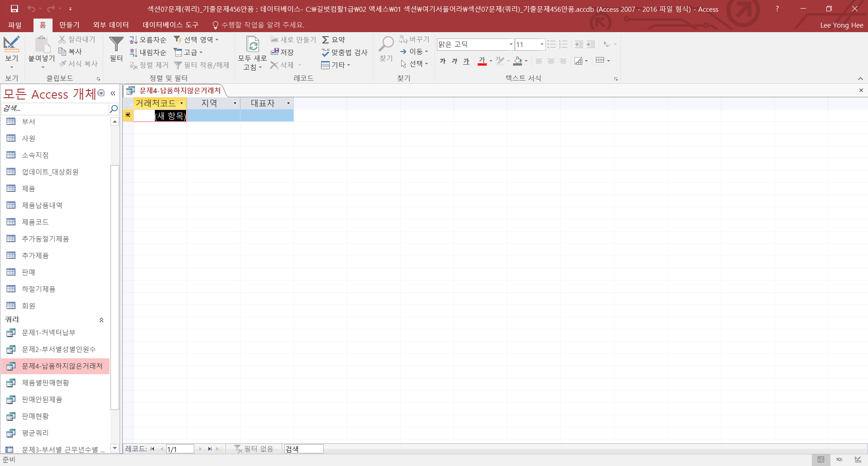Toggle italic text formatting
Screen dimensions: 868x466
tap(454, 61)
